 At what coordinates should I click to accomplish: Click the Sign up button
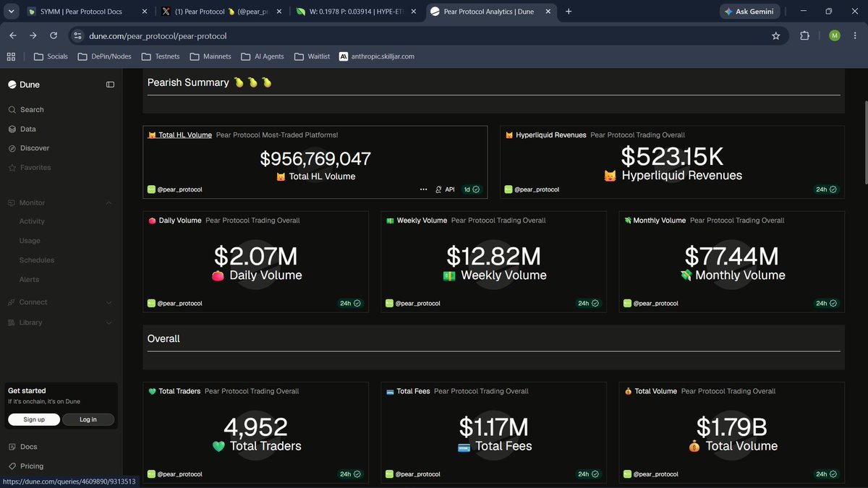click(34, 419)
